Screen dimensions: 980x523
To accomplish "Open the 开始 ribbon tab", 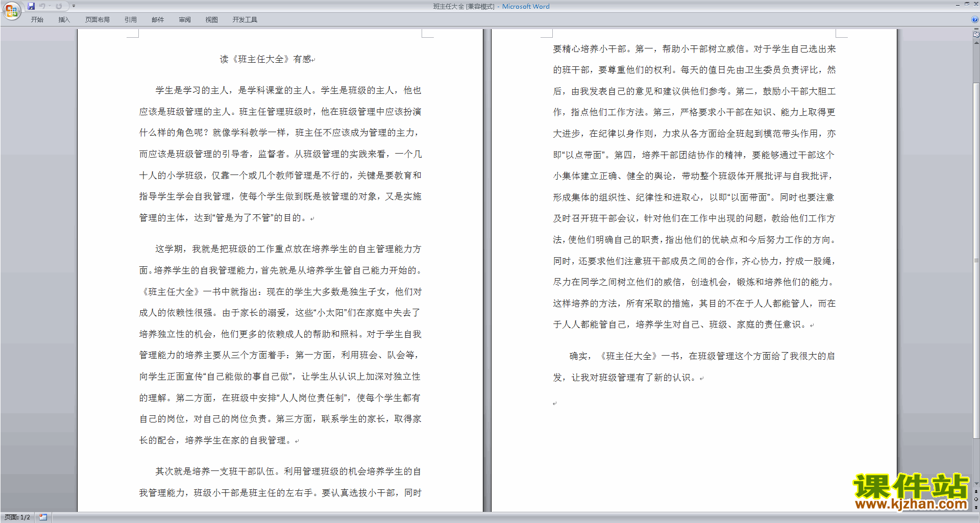I will coord(37,19).
